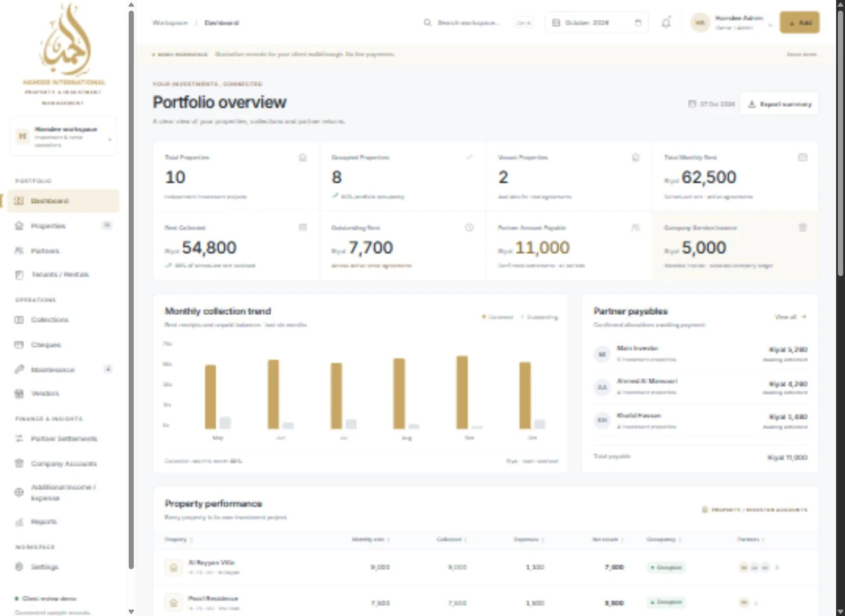This screenshot has width=845, height=616.
Task: Click the 7,700 outstanding rent value
Action: tap(371, 247)
